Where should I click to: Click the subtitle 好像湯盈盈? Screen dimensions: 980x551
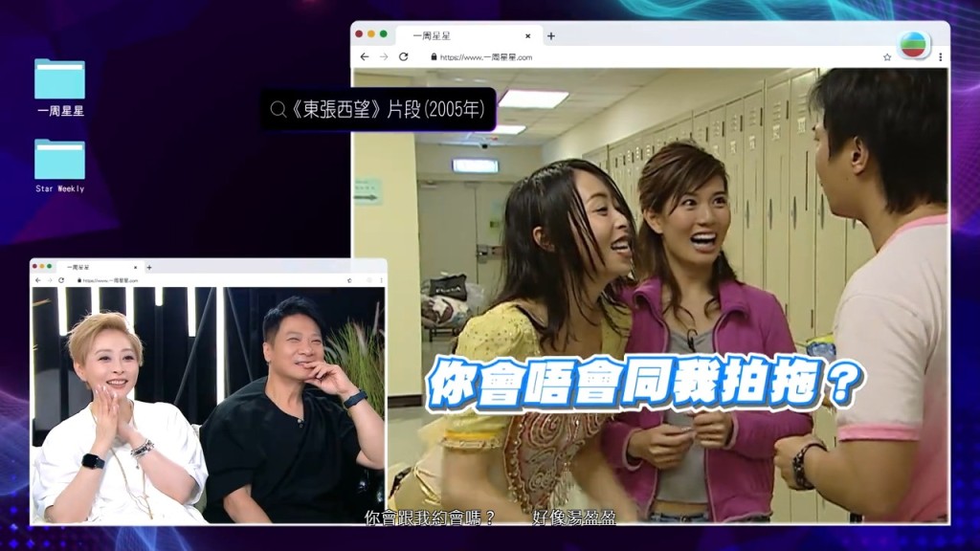574,518
